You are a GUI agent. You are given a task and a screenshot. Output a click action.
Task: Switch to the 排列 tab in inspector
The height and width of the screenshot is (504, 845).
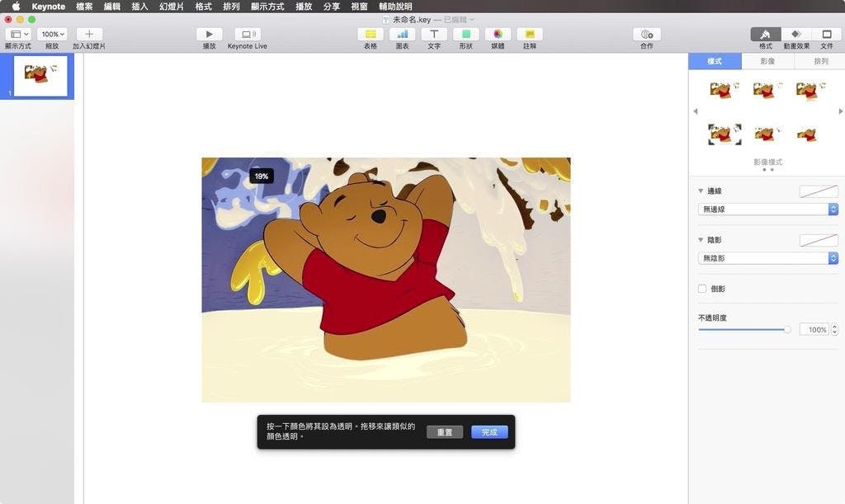(x=820, y=61)
